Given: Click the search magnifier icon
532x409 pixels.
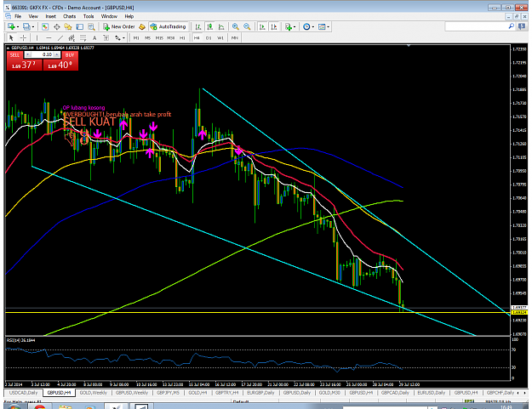Looking at the screenshot, I should tap(512, 26).
